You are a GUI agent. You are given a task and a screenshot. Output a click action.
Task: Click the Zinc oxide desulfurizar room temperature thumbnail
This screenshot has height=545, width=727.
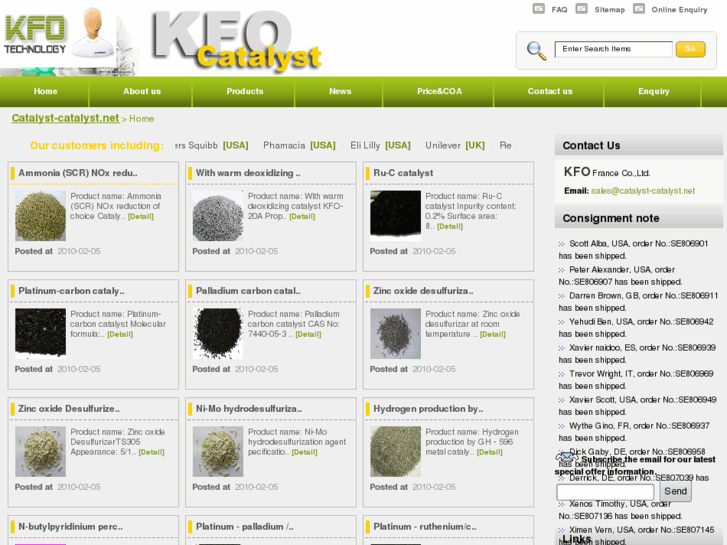click(395, 333)
